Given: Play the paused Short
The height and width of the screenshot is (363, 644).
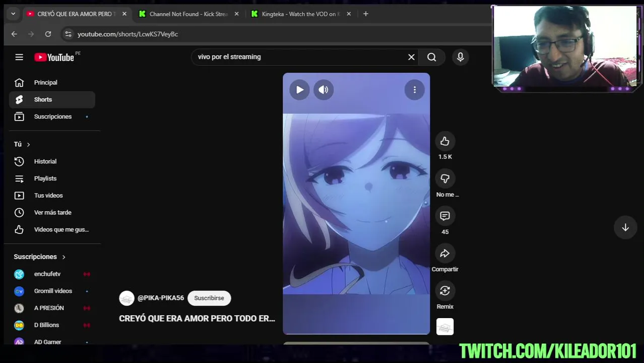Looking at the screenshot, I should (x=299, y=90).
